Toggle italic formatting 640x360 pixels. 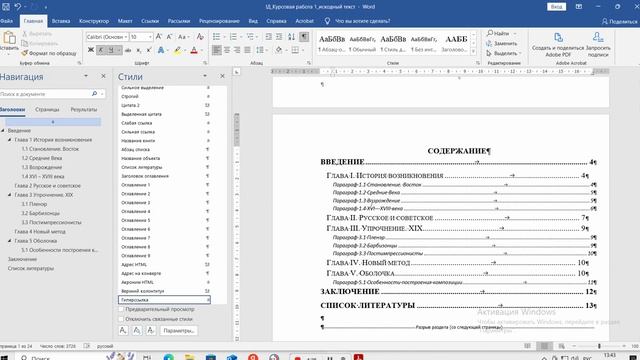pos(100,50)
